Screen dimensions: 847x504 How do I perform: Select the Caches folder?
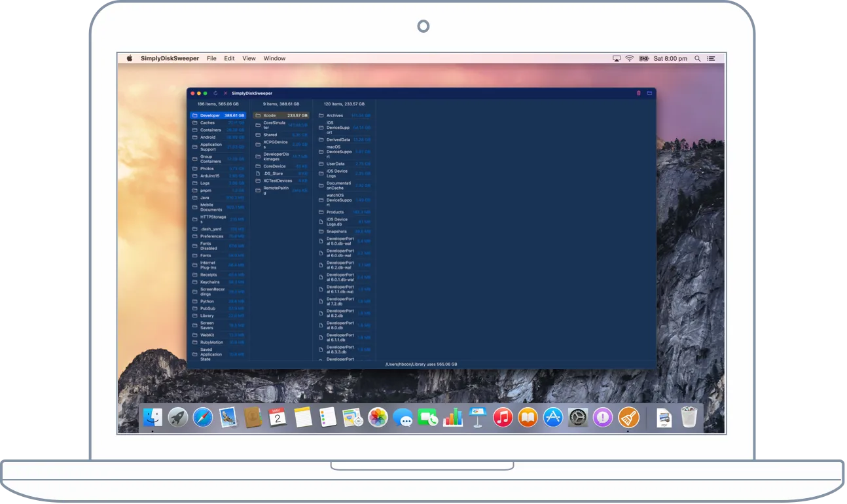(218, 122)
